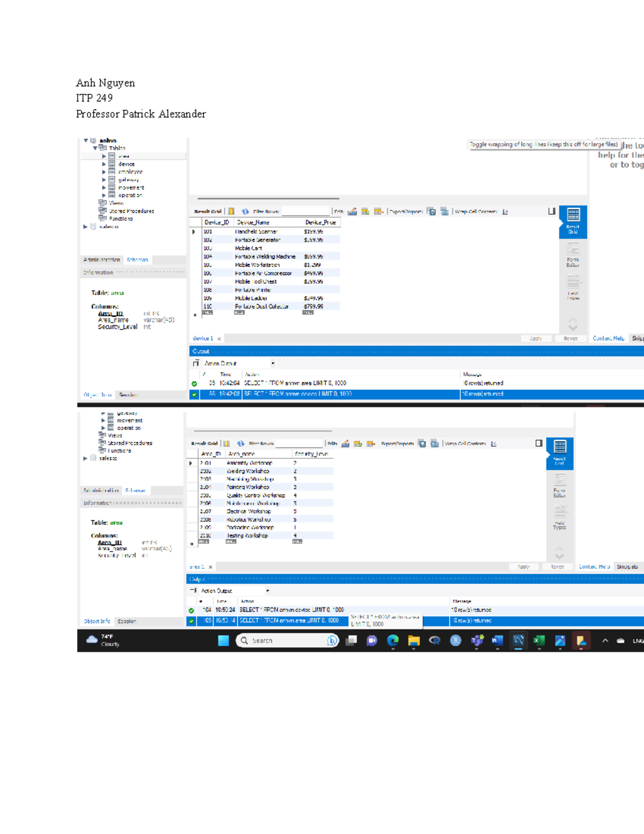The width and height of the screenshot is (644, 834).
Task: Click export recordset icon in device results toolbar
Action: 431,212
